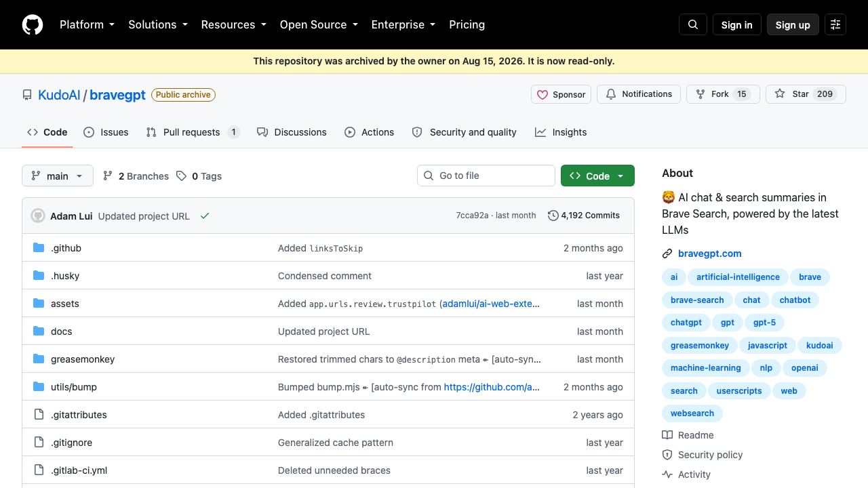This screenshot has height=488, width=868.
Task: Switch to the Insights tab
Action: (561, 132)
